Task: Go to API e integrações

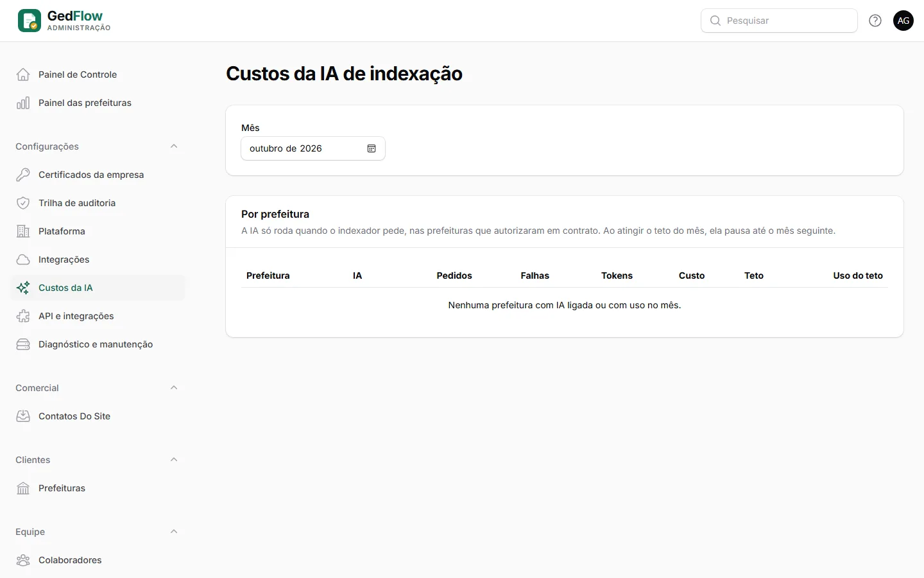Action: click(98, 316)
